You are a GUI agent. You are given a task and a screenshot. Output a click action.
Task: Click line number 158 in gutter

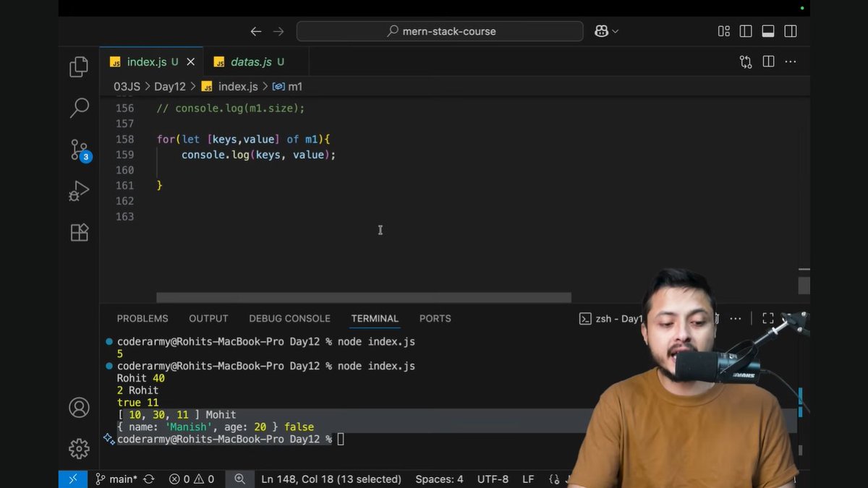(124, 139)
